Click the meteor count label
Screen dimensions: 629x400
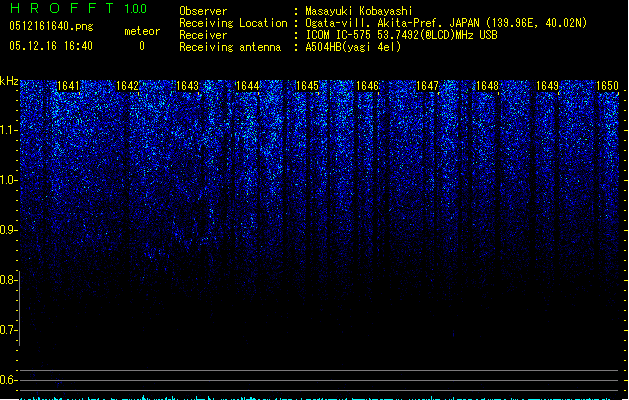142,31
